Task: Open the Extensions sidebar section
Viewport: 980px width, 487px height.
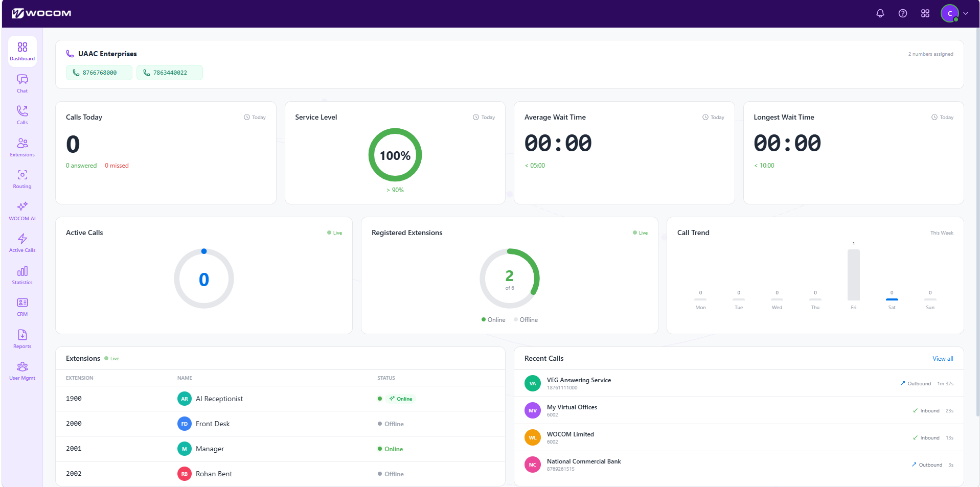Action: 22,147
